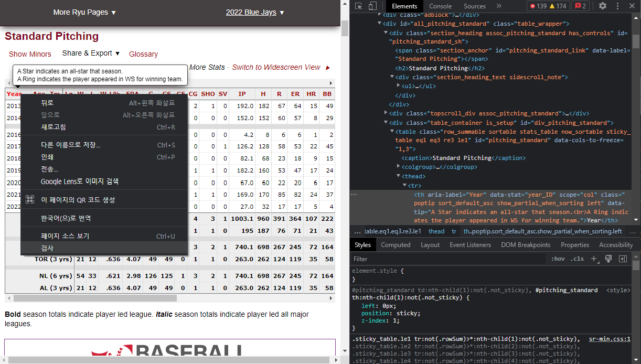Open the 2022 Blue Jays dropdown

[x=255, y=12]
